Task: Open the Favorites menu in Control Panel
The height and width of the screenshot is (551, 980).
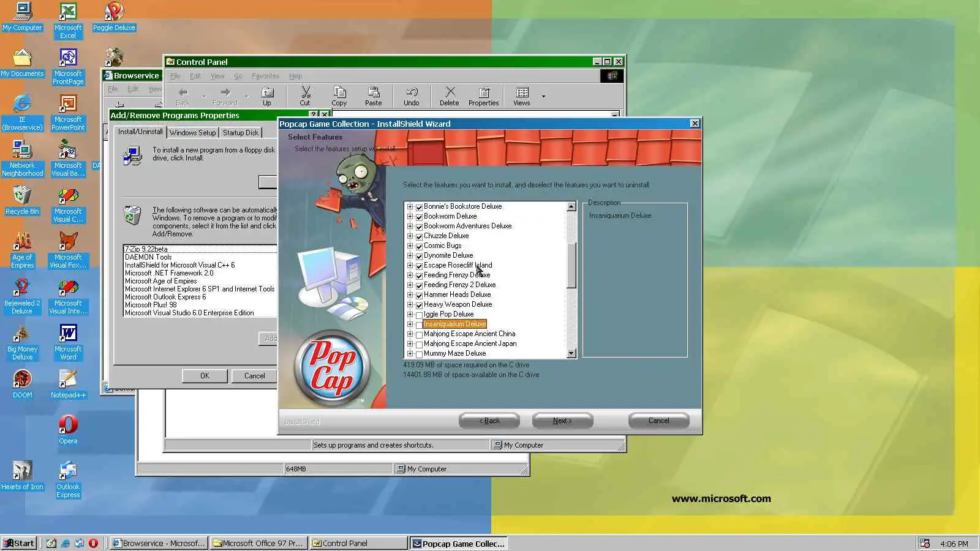Action: (265, 76)
